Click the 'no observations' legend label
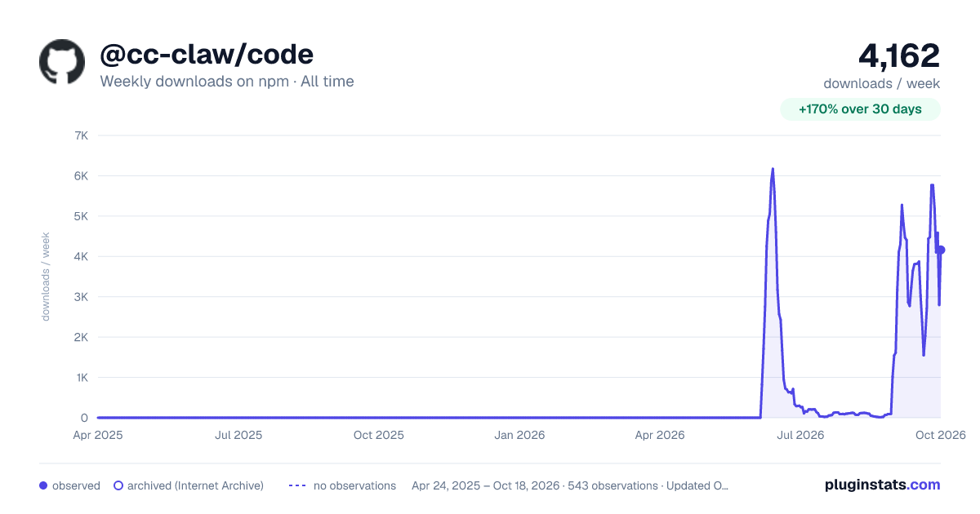The image size is (980, 514). tap(354, 485)
